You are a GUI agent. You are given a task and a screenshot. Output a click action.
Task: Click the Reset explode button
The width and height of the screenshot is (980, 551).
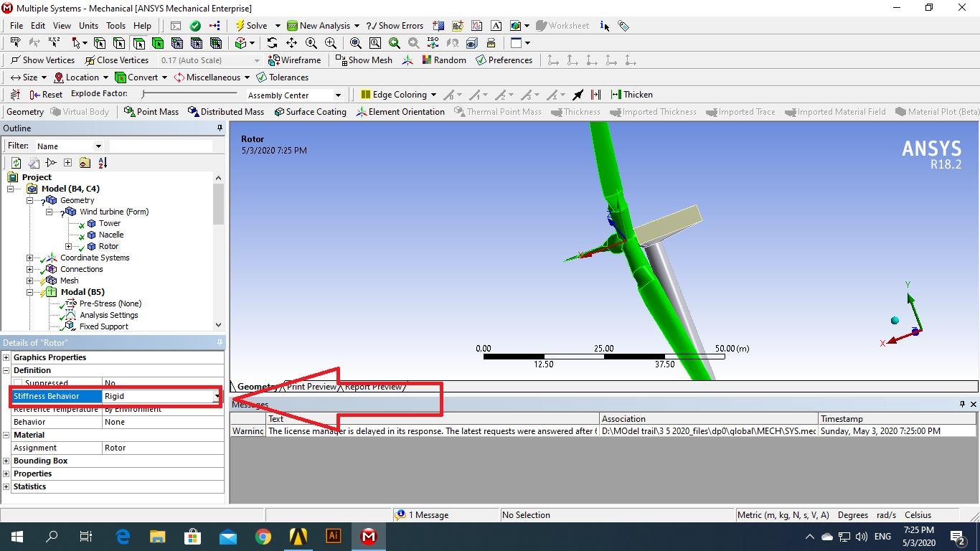coord(46,95)
